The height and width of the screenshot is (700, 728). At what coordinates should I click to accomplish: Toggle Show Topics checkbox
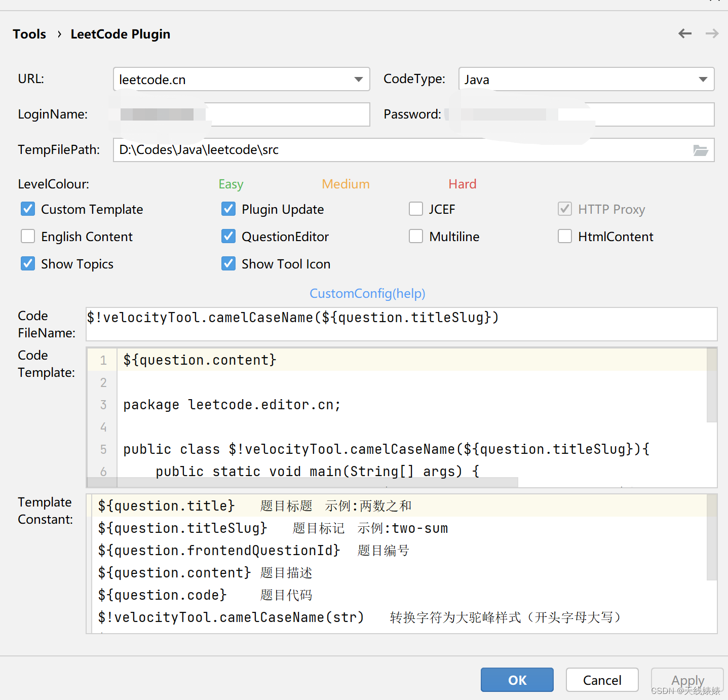pos(28,263)
